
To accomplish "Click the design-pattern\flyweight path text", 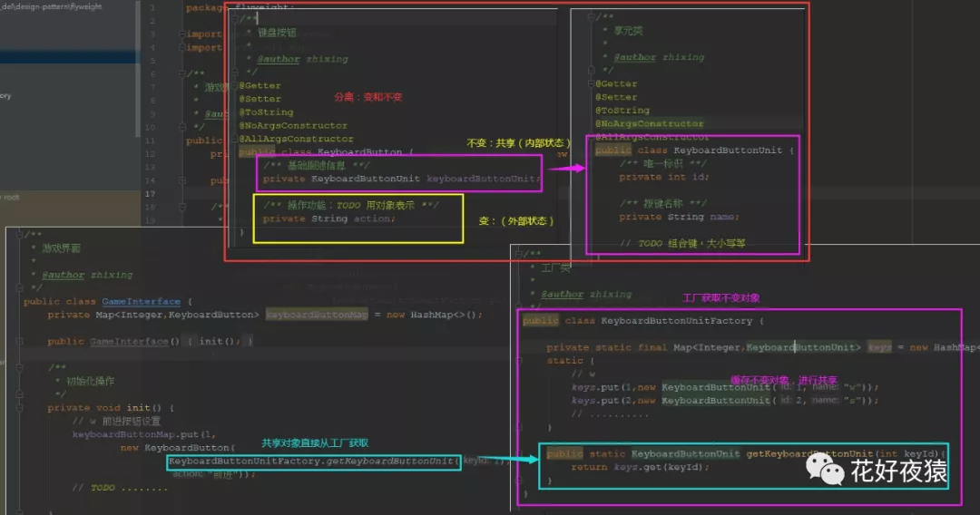I will point(51,6).
